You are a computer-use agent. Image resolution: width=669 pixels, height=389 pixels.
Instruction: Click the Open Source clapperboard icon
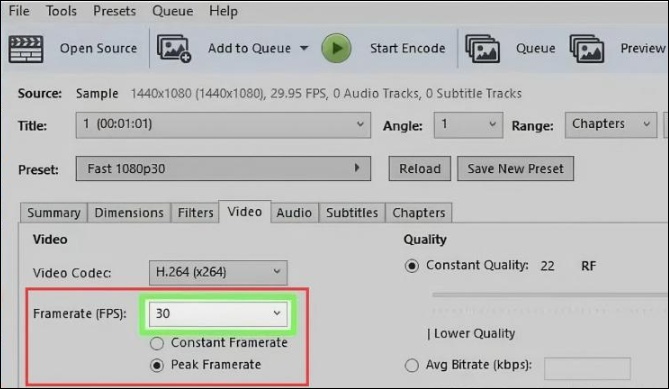26,49
